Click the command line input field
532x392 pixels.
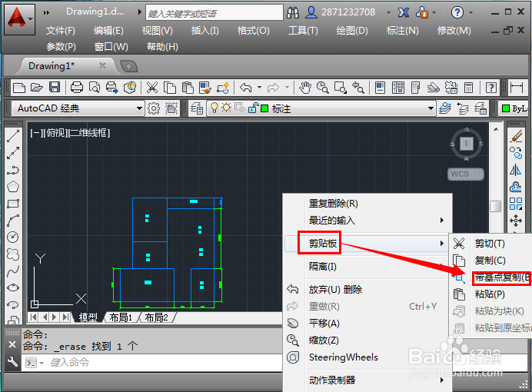(x=163, y=363)
